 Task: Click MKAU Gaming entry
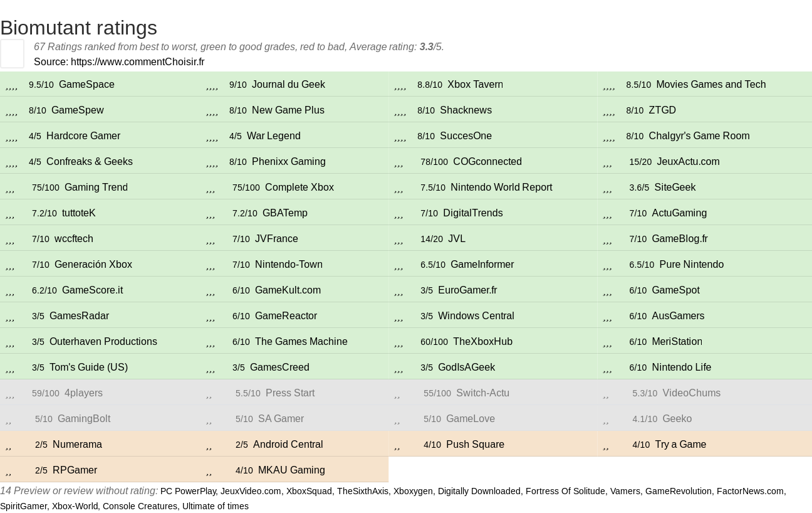(x=291, y=470)
